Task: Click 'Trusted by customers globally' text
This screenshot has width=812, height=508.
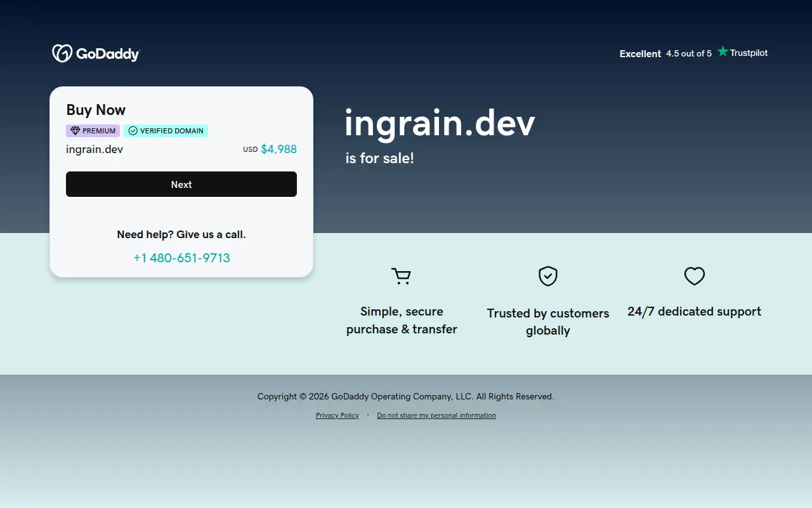Action: tap(548, 322)
